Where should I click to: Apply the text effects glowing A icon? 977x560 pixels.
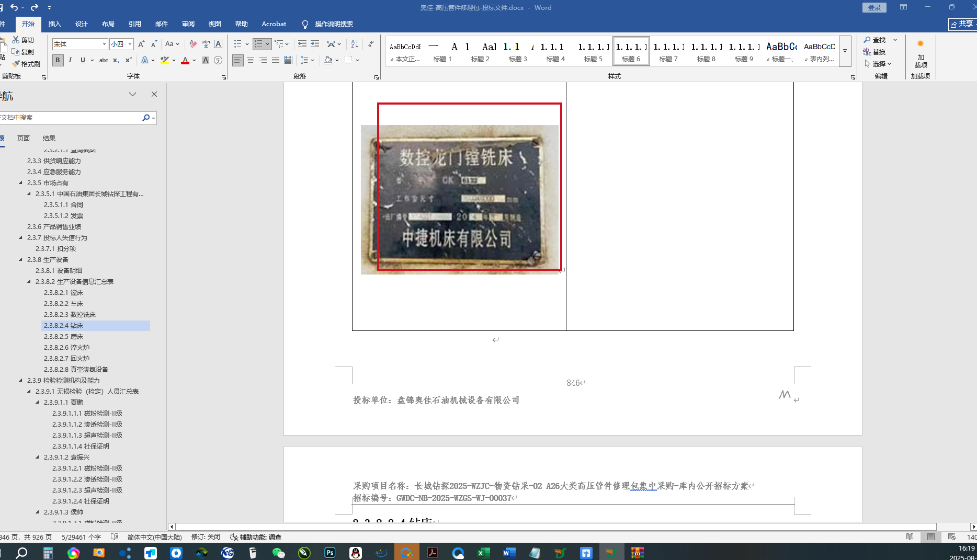pyautogui.click(x=145, y=60)
